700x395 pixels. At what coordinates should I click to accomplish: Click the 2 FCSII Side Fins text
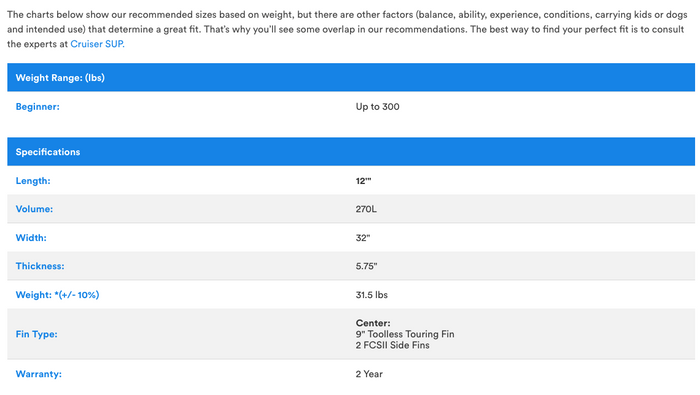(392, 345)
